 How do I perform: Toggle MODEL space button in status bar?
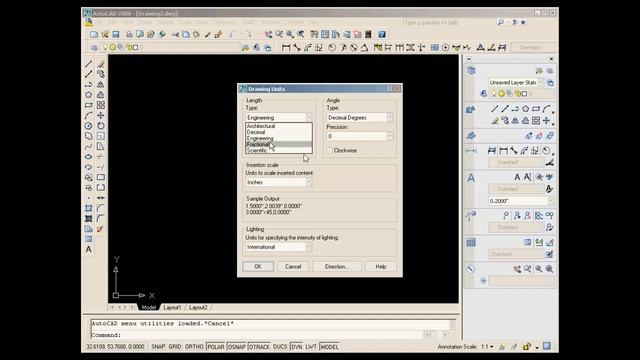[329, 347]
